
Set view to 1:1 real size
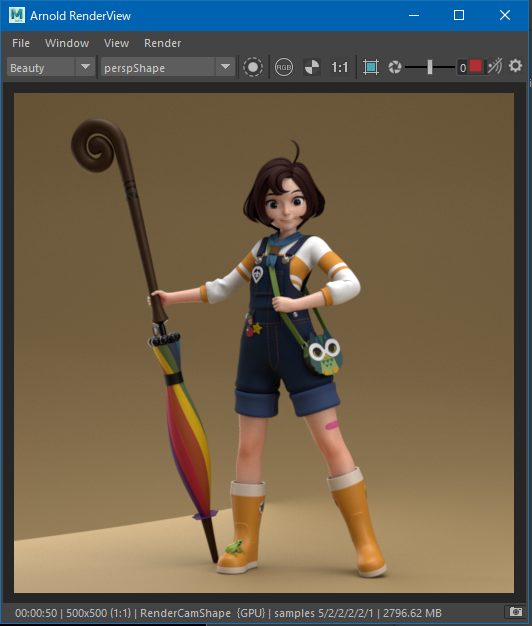pyautogui.click(x=339, y=67)
